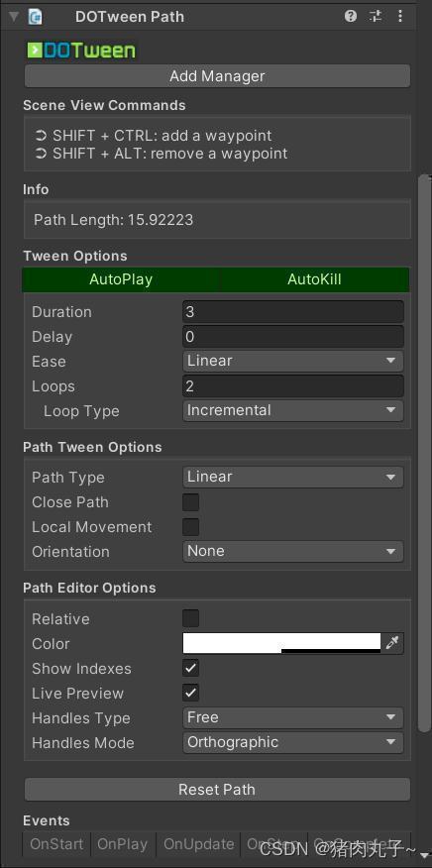432x868 pixels.
Task: Uncheck the Show Indexes checkbox
Action: pyautogui.click(x=190, y=668)
